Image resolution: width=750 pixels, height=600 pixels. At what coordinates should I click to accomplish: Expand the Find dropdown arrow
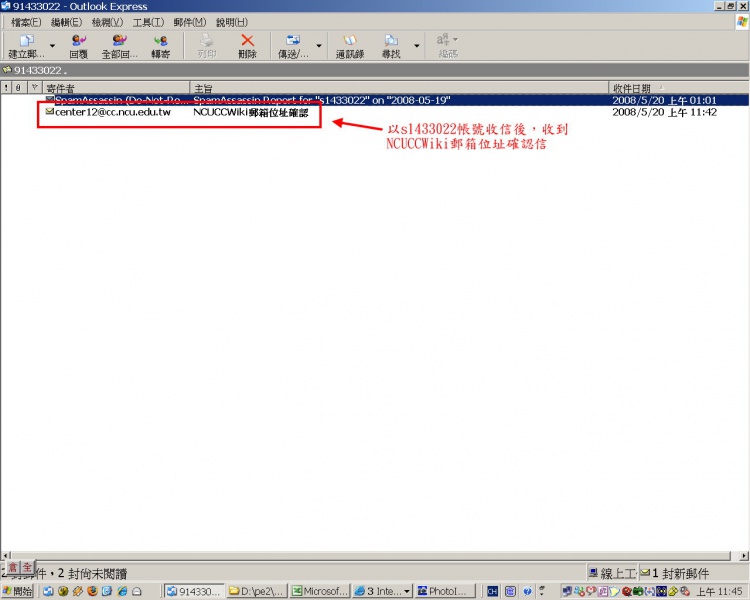click(416, 46)
